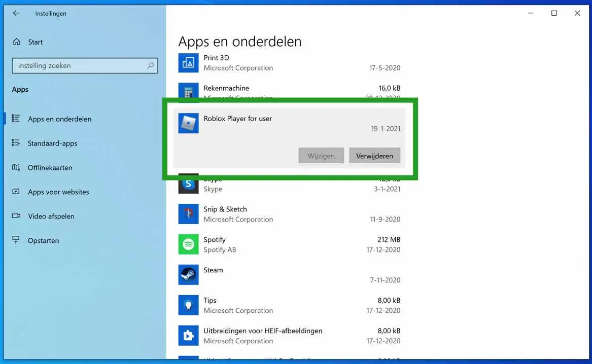
Task: Select the Rekenmachine calculator icon
Action: [188, 92]
